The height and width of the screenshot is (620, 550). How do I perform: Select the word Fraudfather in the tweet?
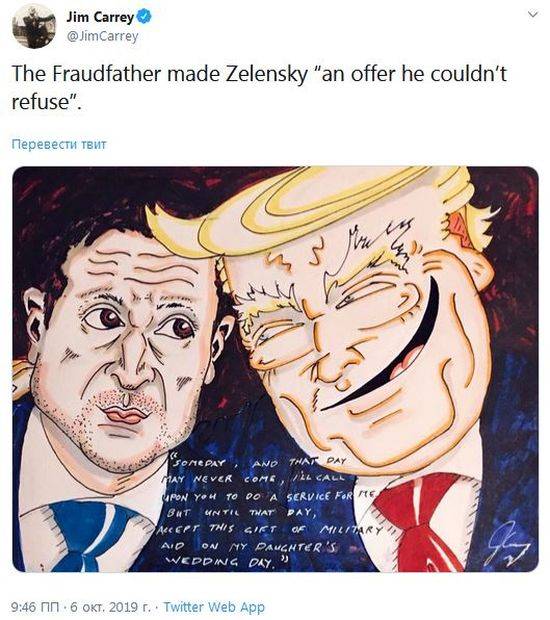[107, 74]
